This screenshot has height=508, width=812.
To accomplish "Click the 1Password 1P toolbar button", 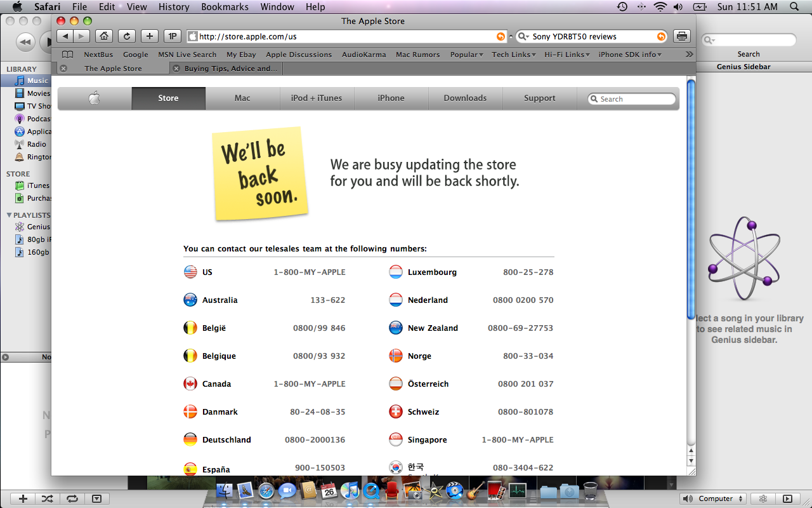I will pos(172,36).
